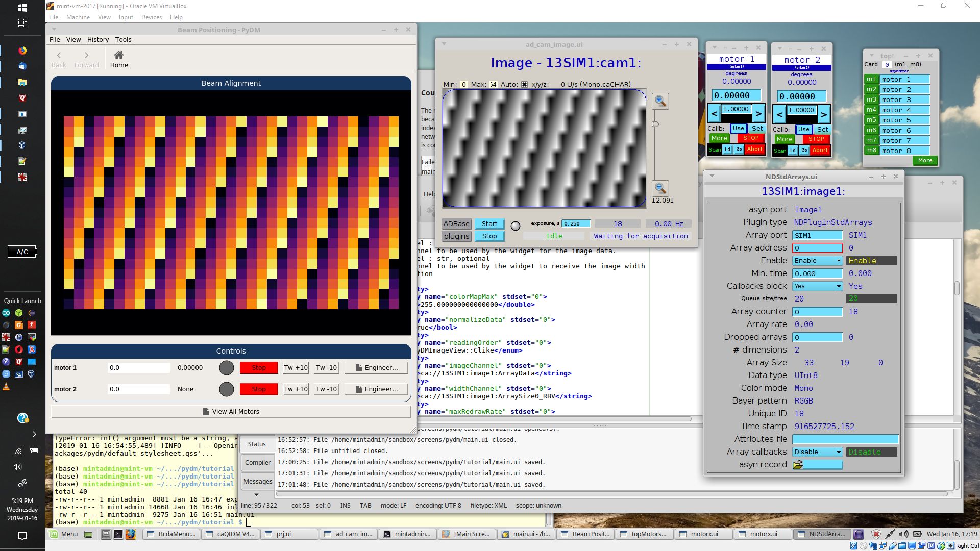
Task: Open the asyn record file browser in NDStdArrays
Action: 798,464
